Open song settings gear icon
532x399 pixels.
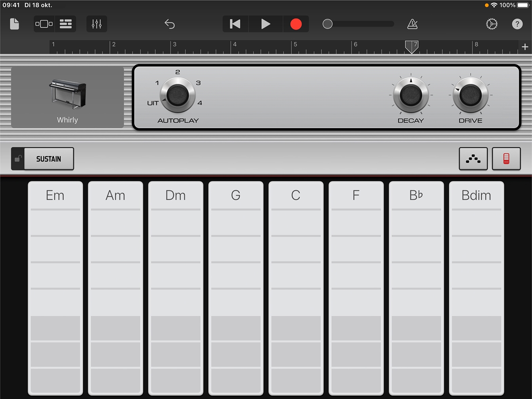[x=492, y=24]
